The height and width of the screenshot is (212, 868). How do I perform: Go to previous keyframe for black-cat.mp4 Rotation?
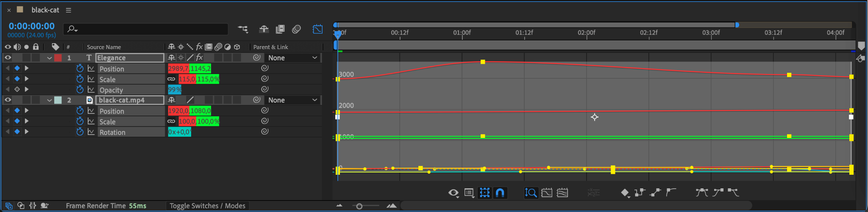pyautogui.click(x=8, y=132)
